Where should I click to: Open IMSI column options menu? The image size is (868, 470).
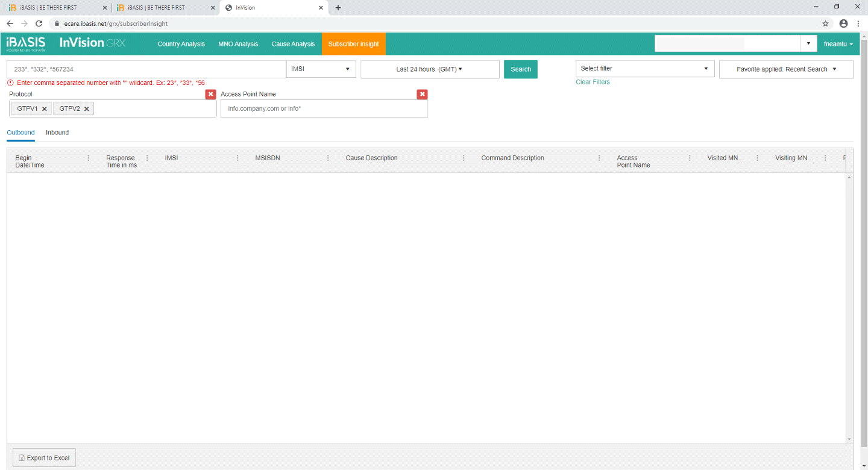tap(237, 158)
